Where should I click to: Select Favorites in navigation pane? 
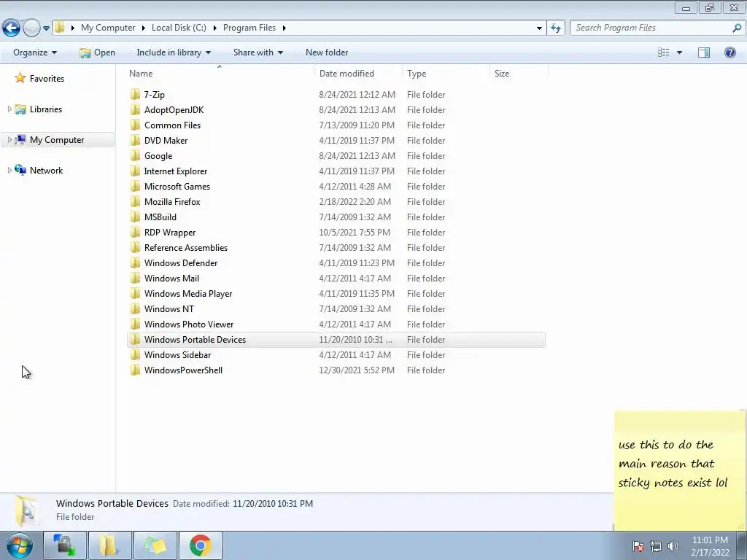click(x=47, y=79)
